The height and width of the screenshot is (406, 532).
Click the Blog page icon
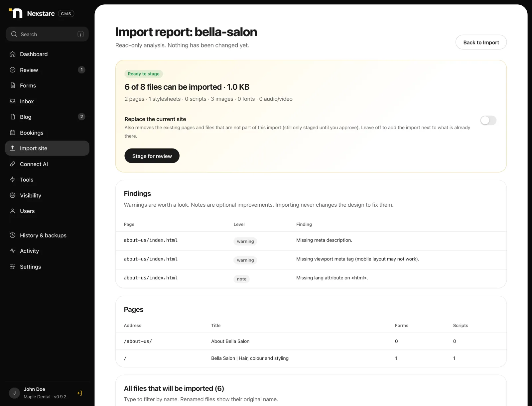(x=13, y=117)
